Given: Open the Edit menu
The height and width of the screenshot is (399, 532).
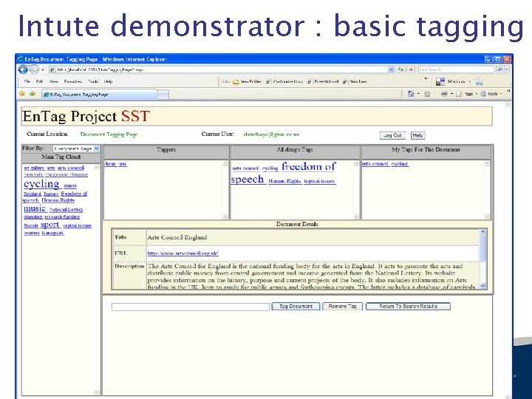Looking at the screenshot, I should coord(39,82).
